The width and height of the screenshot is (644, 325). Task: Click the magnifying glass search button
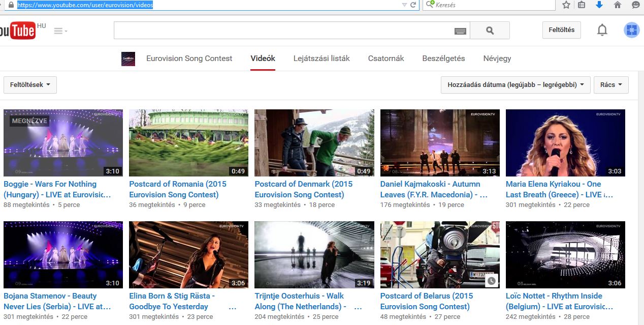490,31
